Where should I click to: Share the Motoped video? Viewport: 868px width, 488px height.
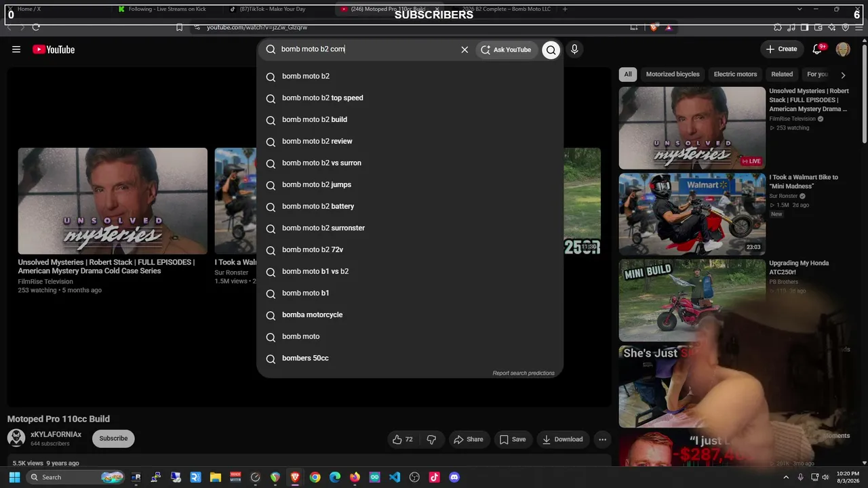(469, 439)
